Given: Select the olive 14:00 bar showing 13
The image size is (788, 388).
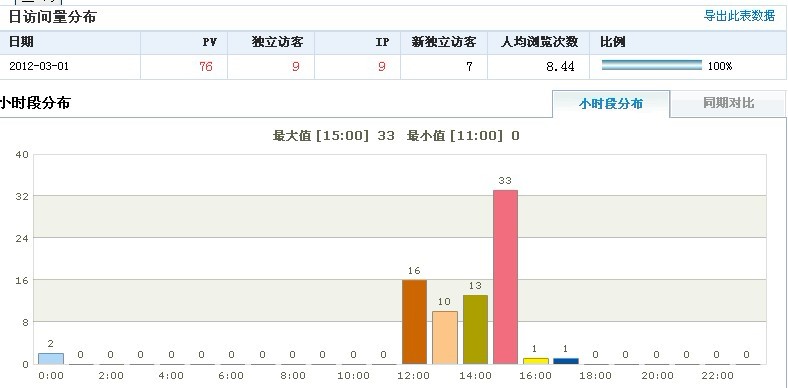Looking at the screenshot, I should tap(475, 329).
